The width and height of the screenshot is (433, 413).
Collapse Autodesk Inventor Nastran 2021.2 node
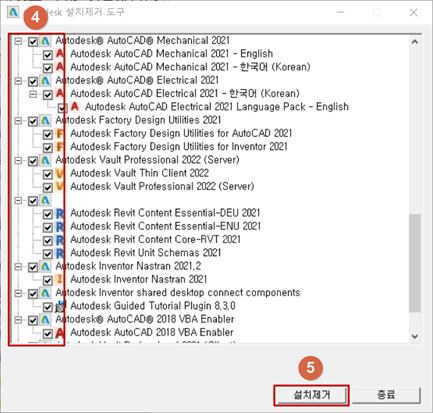point(18,267)
